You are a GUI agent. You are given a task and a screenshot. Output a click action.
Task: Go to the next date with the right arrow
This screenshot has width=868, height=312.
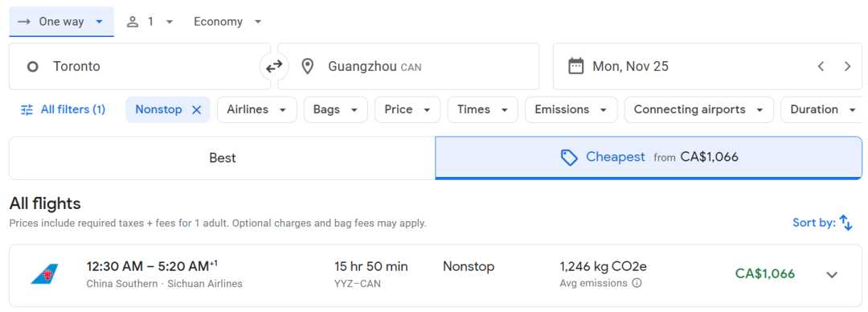(847, 67)
